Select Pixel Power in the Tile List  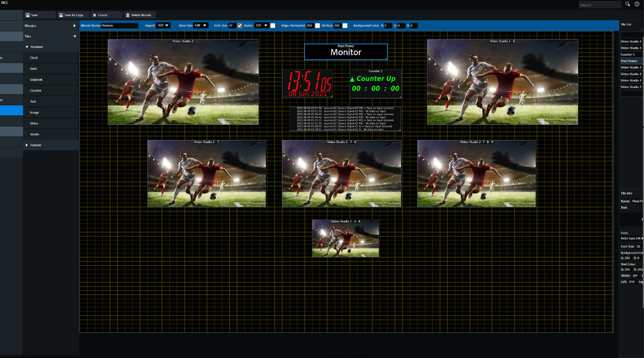(629, 60)
